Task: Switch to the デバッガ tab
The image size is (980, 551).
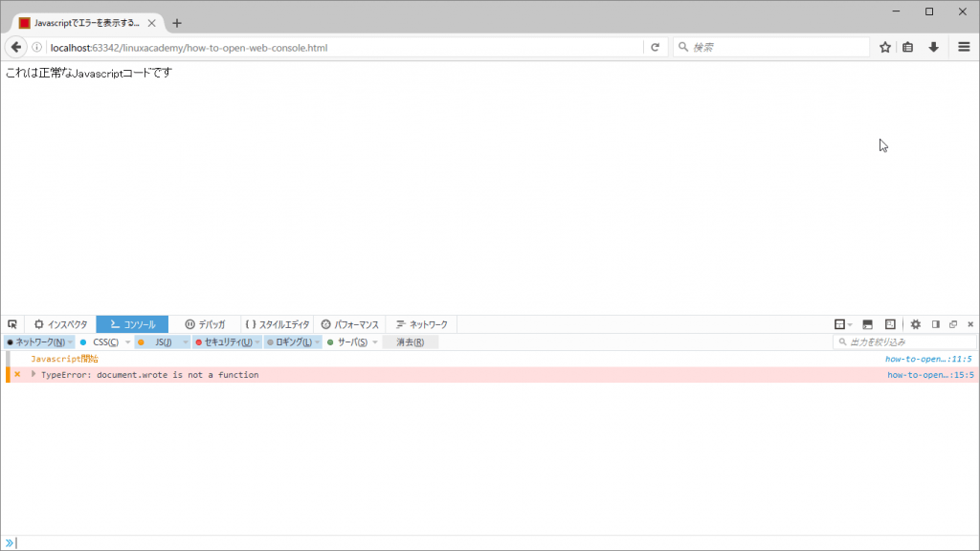Action: point(207,323)
